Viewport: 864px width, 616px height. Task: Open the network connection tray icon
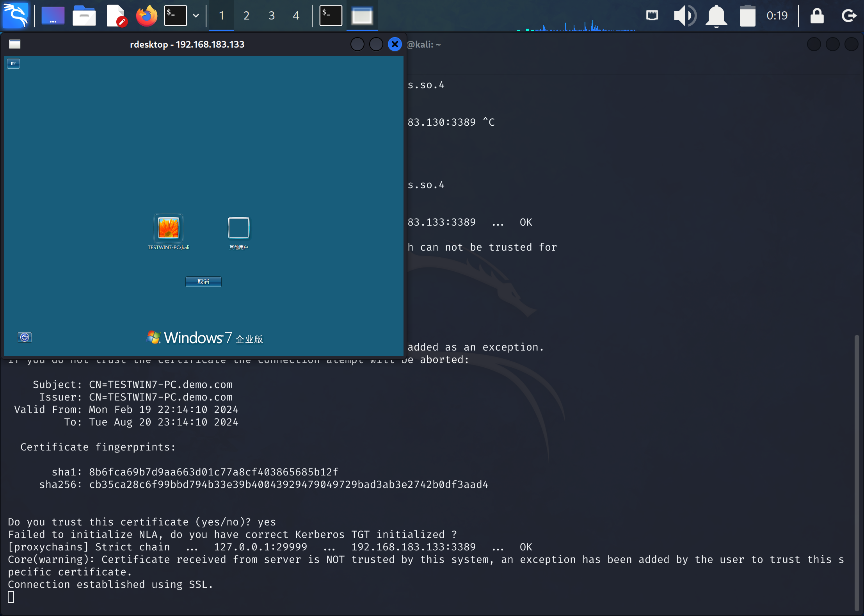pos(652,16)
